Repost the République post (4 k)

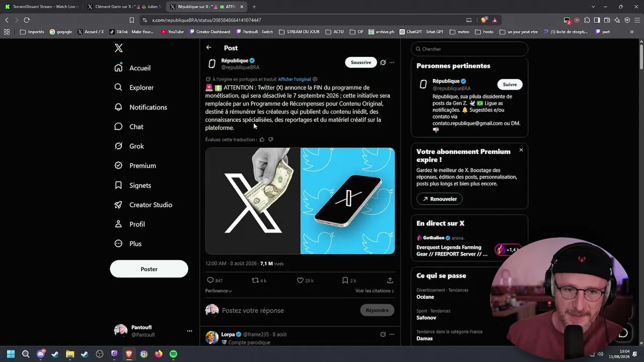point(259,280)
